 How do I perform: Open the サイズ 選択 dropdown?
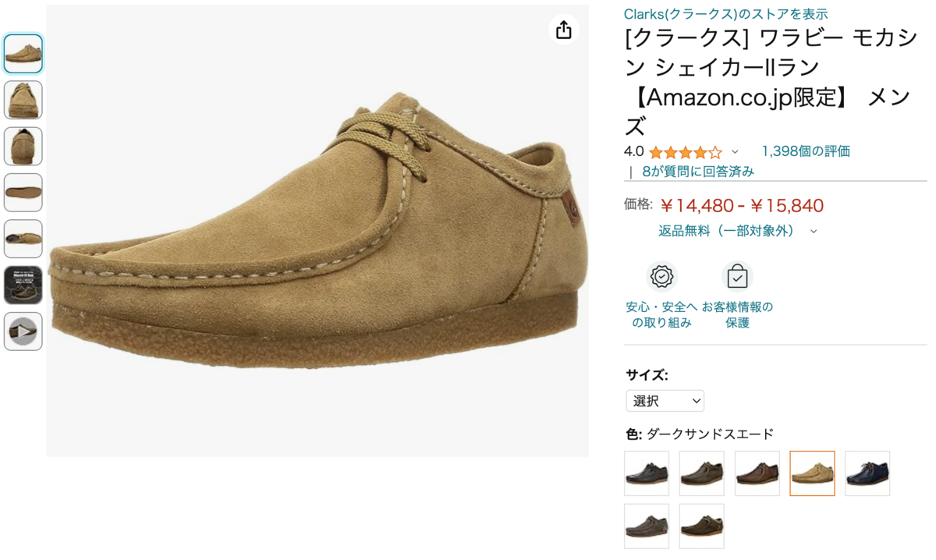(x=665, y=400)
